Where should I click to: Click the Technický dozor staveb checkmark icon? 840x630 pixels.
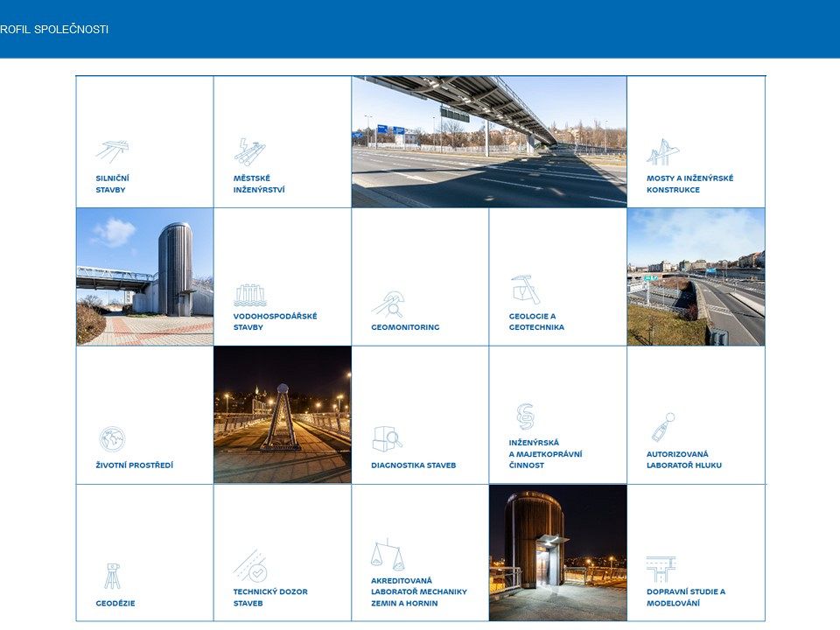pyautogui.click(x=250, y=566)
